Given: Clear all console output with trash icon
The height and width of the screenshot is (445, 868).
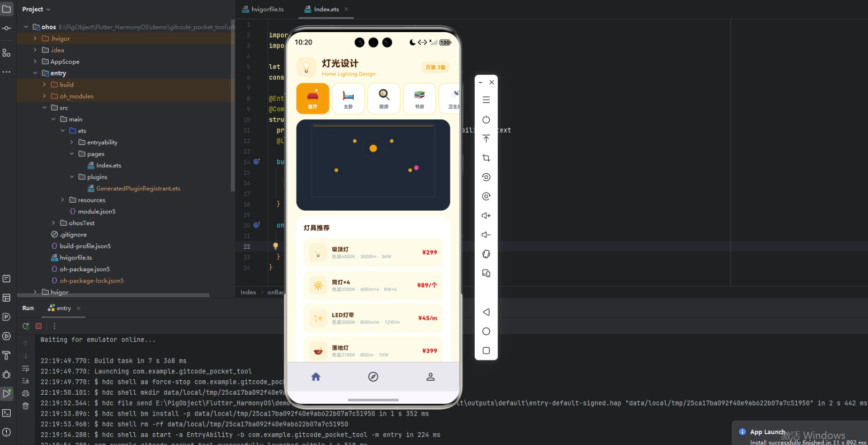Looking at the screenshot, I should [26, 406].
